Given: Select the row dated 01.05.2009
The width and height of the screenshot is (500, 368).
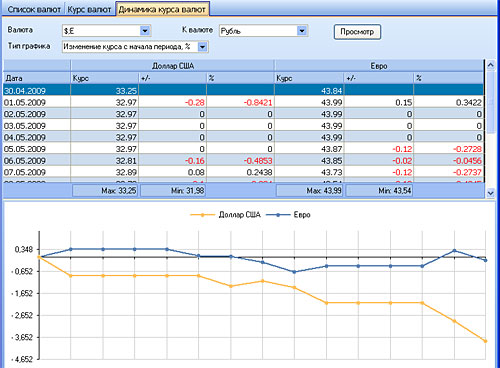Looking at the screenshot, I should click(243, 102).
